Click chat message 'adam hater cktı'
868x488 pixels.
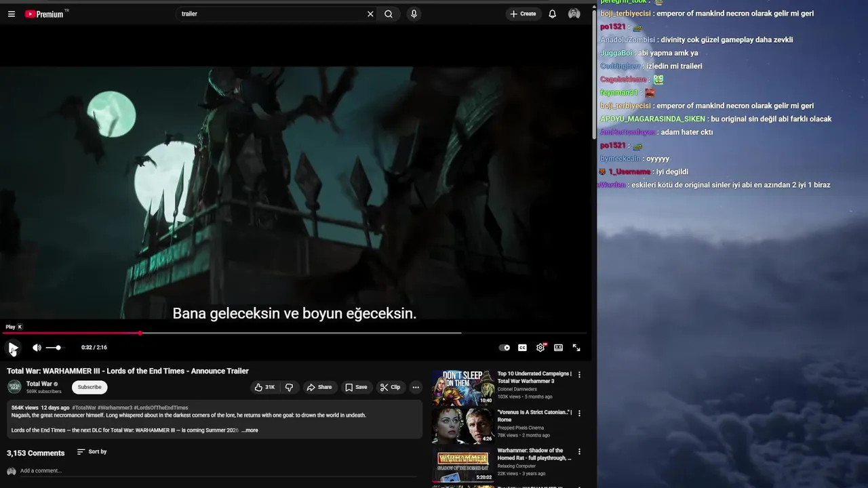pyautogui.click(x=687, y=132)
